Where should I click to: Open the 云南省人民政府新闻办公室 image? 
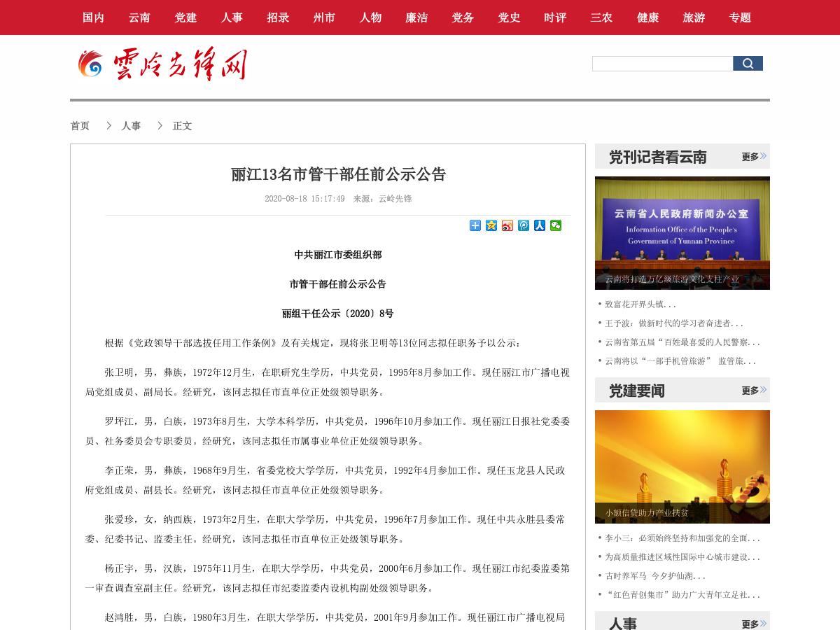point(682,232)
